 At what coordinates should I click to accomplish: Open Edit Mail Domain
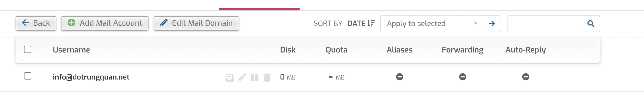pyautogui.click(x=196, y=23)
